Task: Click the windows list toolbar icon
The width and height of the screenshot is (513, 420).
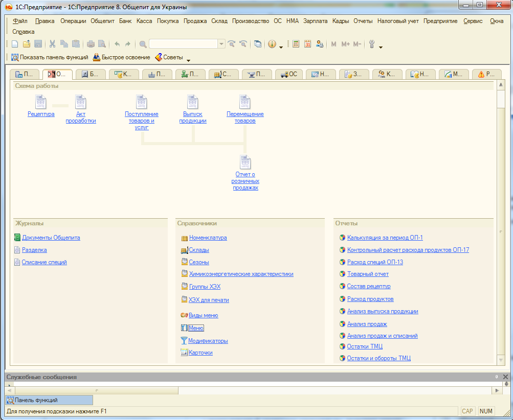Action: [258, 44]
